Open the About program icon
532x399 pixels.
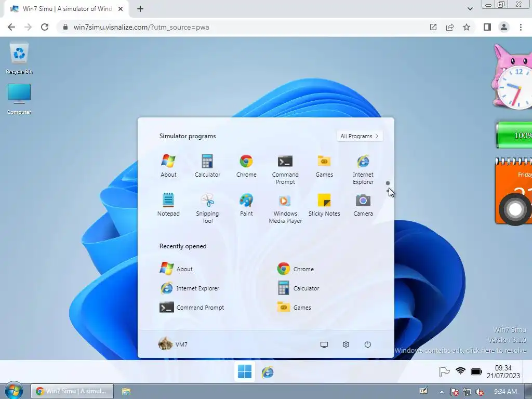[x=168, y=166]
